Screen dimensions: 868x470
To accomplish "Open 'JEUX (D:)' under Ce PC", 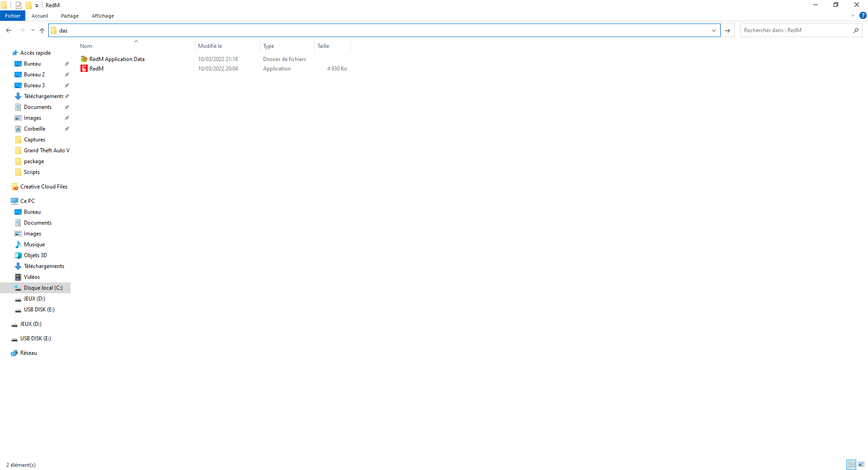I will pyautogui.click(x=34, y=299).
